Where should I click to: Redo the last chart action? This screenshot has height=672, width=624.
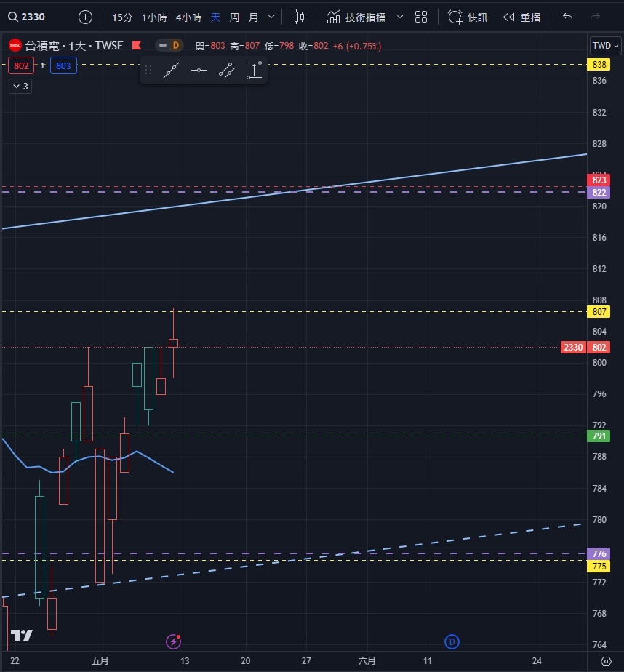coord(595,17)
